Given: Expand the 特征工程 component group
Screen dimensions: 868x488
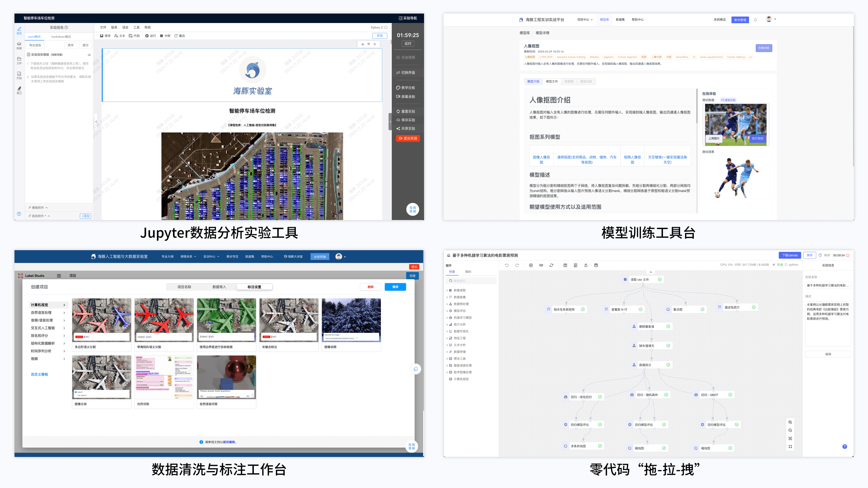Looking at the screenshot, I should [x=447, y=338].
